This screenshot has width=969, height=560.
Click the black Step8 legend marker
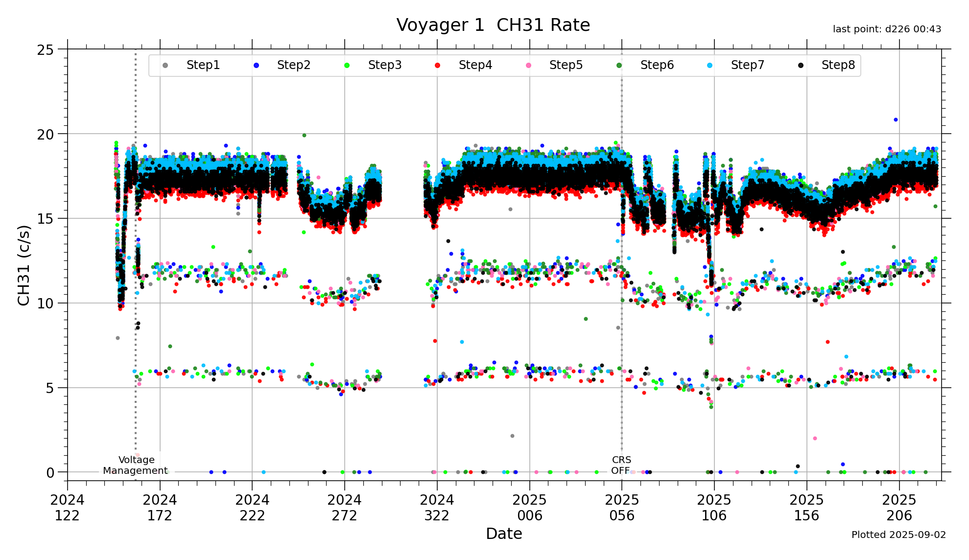point(801,66)
